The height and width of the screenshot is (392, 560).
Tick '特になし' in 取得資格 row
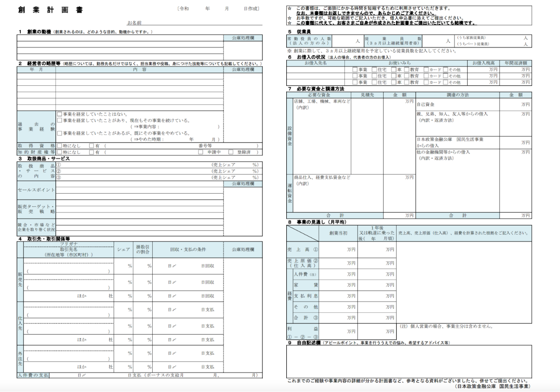(x=59, y=146)
